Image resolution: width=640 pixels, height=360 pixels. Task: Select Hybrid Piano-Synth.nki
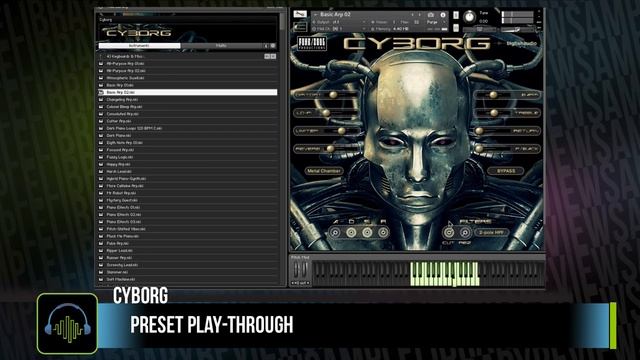[187, 178]
